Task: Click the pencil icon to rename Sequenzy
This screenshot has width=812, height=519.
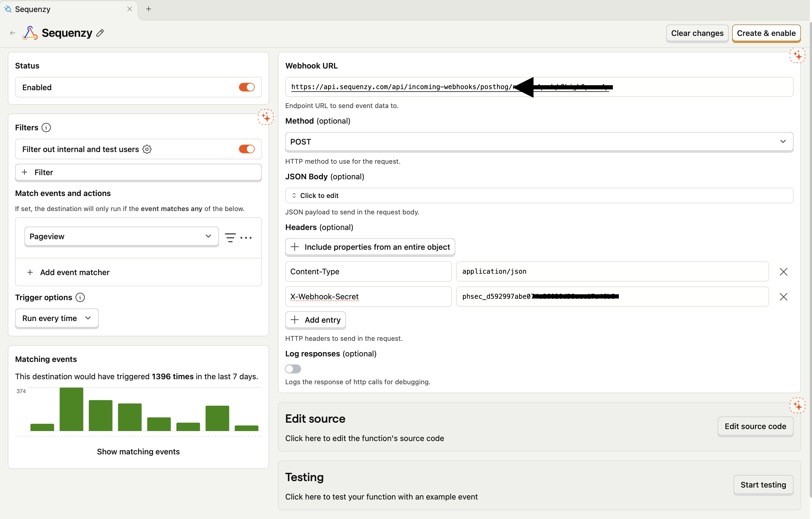Action: (100, 33)
